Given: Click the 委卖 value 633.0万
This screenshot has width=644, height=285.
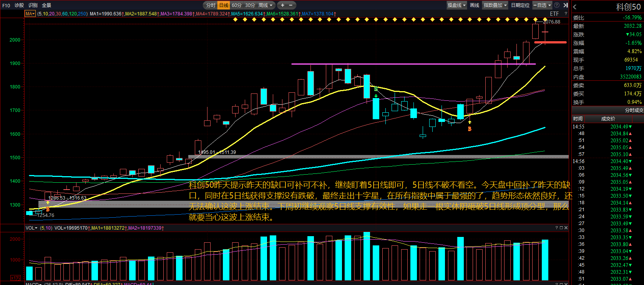Looking at the screenshot, I should [633, 85].
